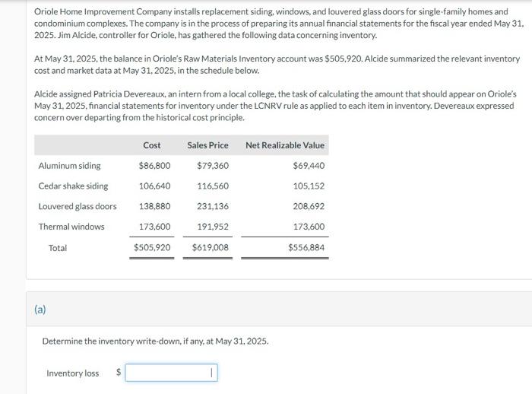
Task: Click the Net Realizable Value column header
Action: point(285,145)
